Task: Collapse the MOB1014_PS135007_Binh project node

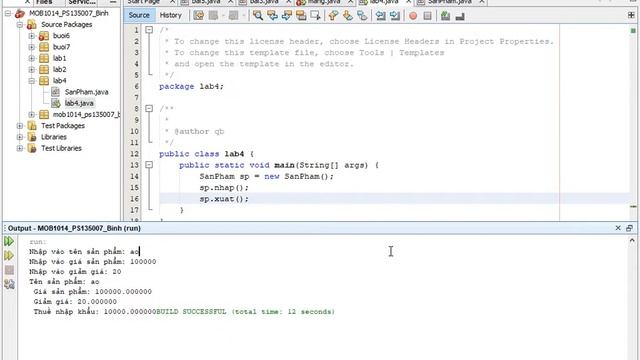Action: (x=8, y=13)
